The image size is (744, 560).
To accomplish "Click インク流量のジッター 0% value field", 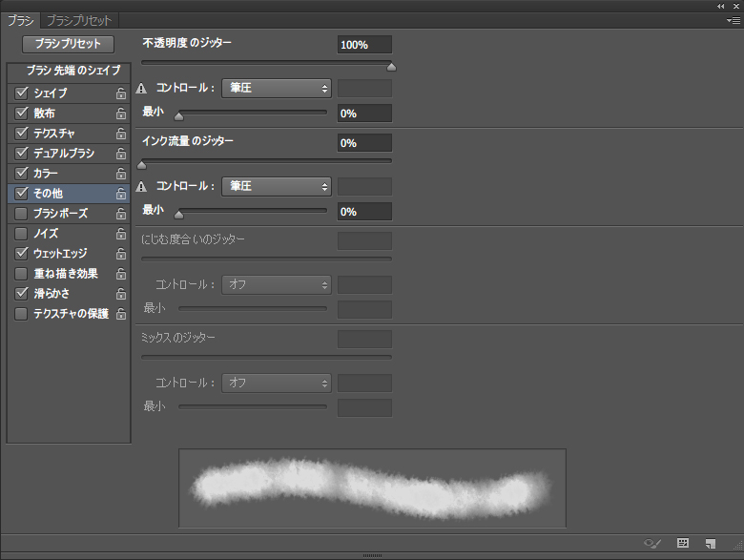I will click(364, 143).
